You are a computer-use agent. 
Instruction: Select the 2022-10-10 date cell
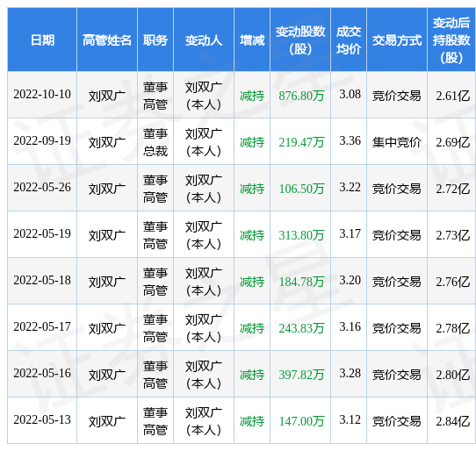42,95
